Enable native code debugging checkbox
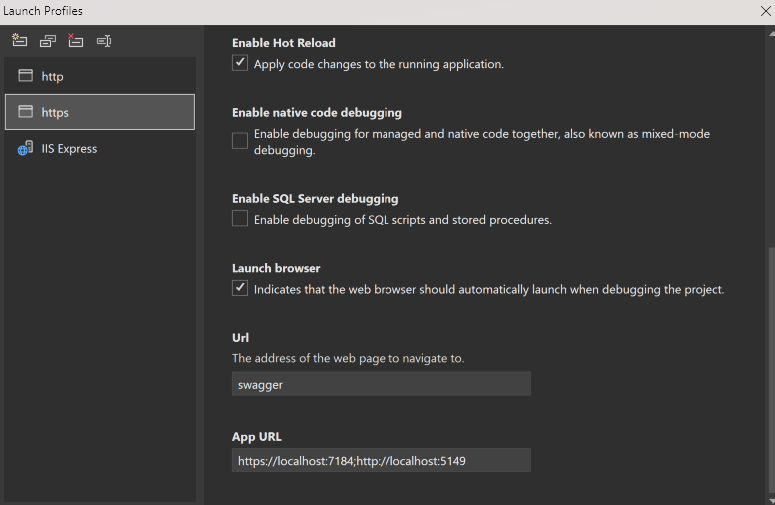Screen dimensions: 775x505 [x=240, y=141]
